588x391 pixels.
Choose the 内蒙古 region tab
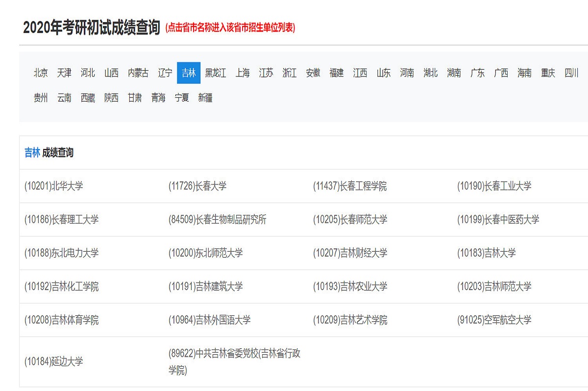click(x=138, y=73)
